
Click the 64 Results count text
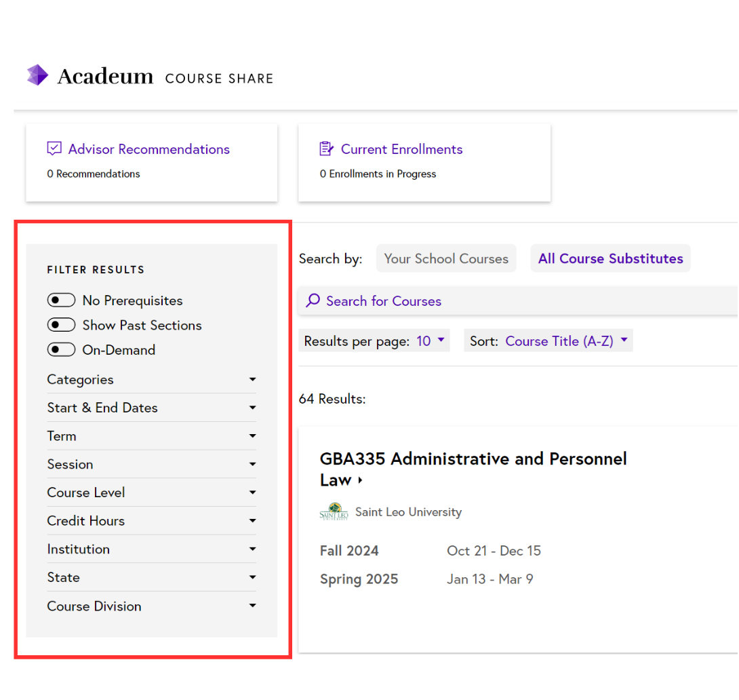pos(332,399)
